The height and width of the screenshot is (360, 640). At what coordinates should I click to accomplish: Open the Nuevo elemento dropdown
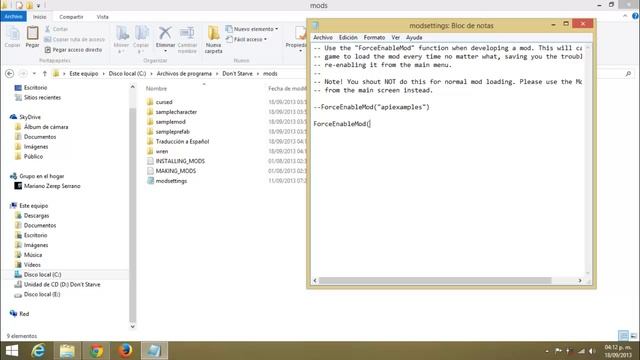click(252, 29)
